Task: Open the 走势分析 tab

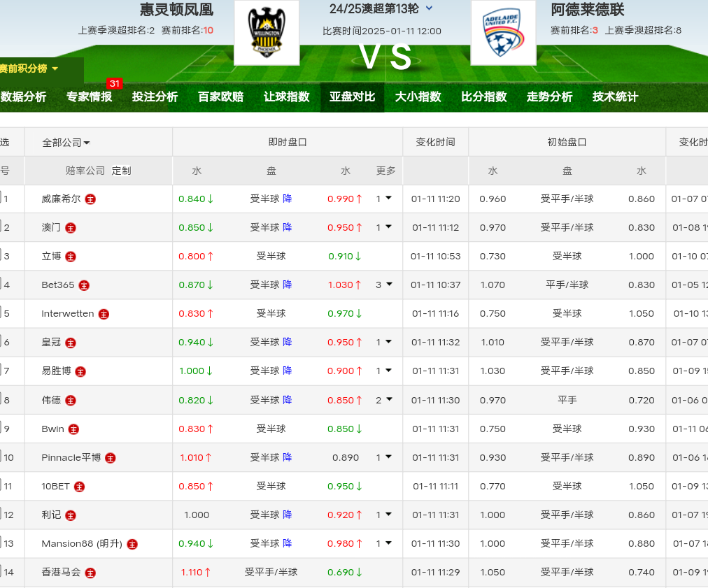Action: [x=549, y=97]
